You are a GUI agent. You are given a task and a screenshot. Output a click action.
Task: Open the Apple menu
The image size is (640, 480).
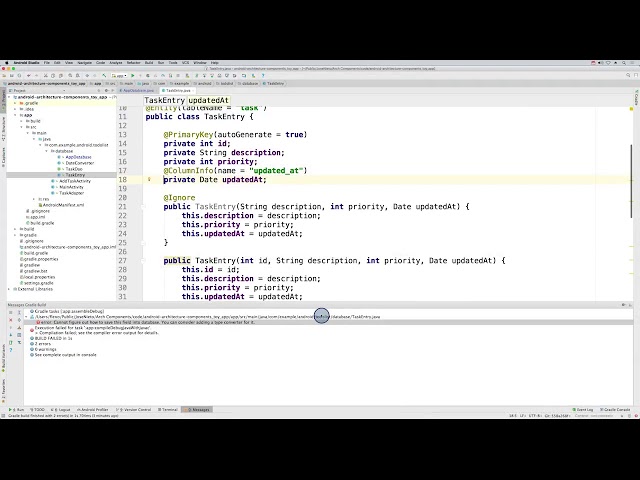[x=7, y=63]
